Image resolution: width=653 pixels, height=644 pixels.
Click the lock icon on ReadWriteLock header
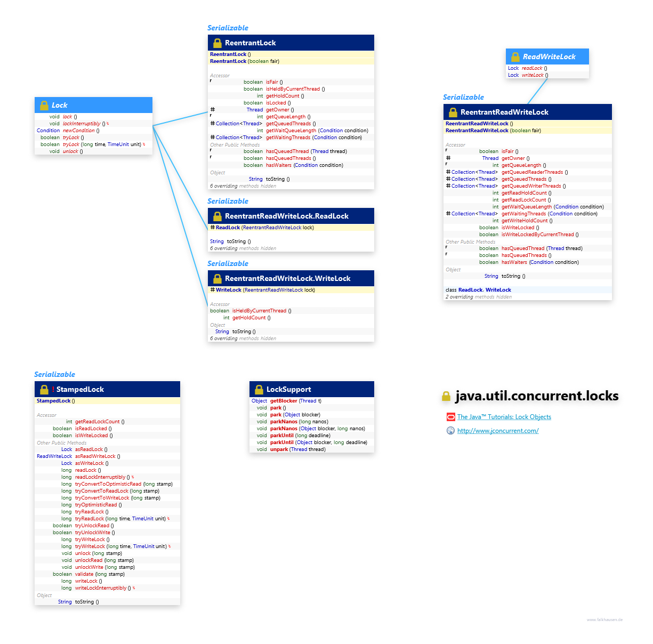(515, 57)
